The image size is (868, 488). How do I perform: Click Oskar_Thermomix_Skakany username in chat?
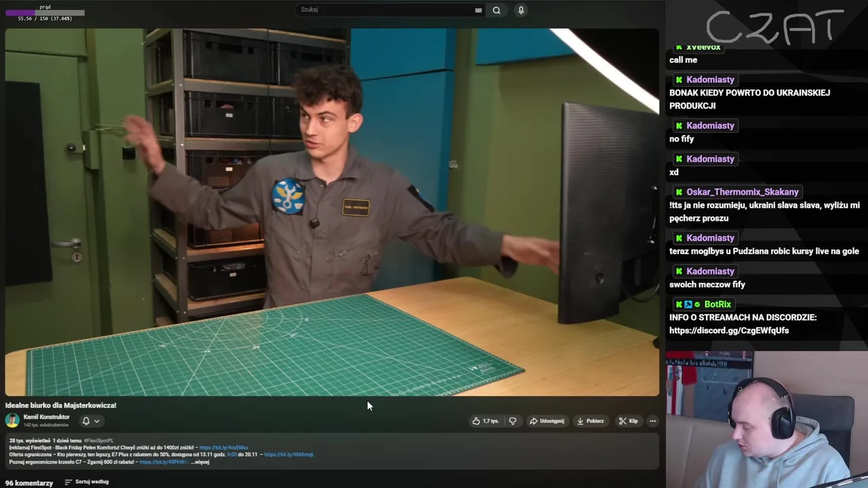pyautogui.click(x=743, y=192)
